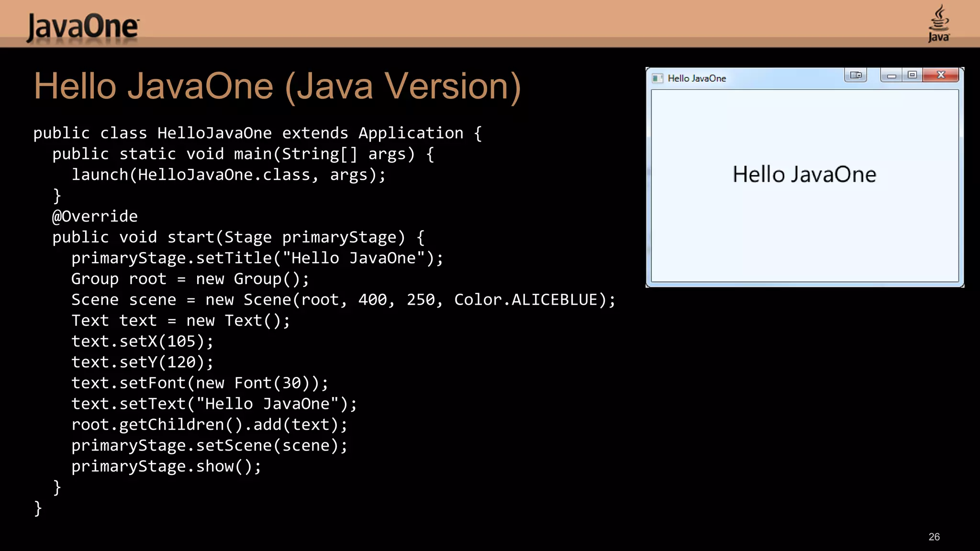The width and height of the screenshot is (980, 551).
Task: Click the Hello JavaOne window app icon
Action: click(657, 78)
